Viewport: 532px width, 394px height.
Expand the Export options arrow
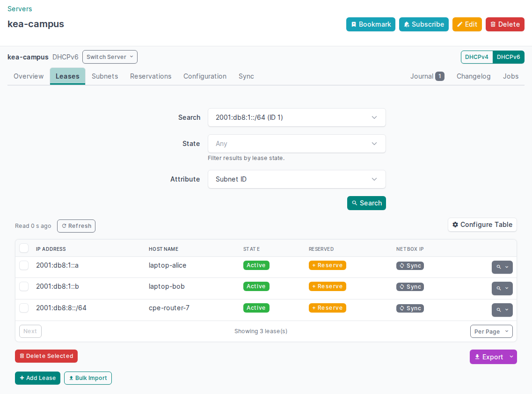click(x=511, y=357)
